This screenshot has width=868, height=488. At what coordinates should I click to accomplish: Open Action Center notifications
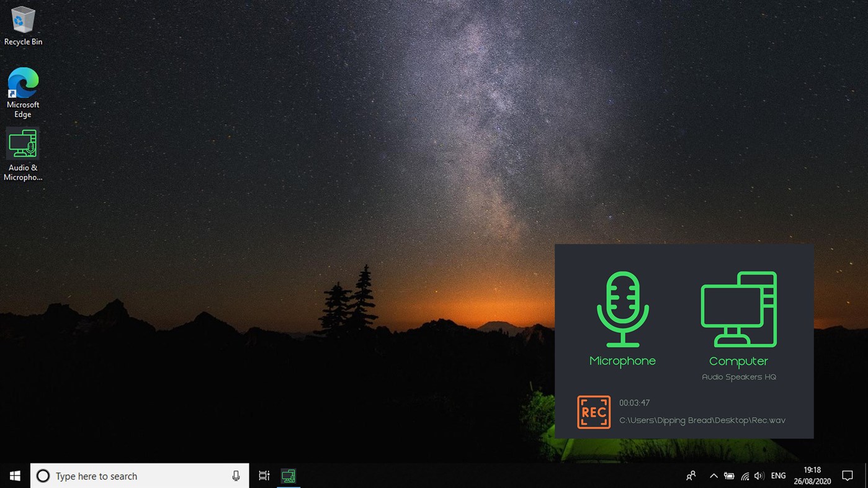click(x=848, y=476)
